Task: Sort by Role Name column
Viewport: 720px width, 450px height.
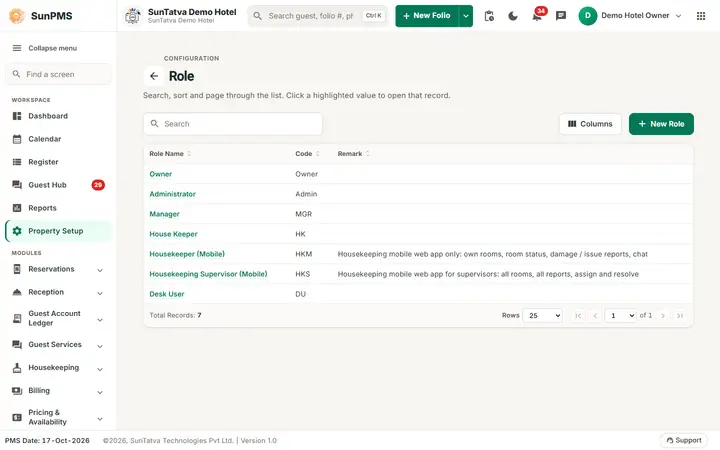Action: [170, 154]
